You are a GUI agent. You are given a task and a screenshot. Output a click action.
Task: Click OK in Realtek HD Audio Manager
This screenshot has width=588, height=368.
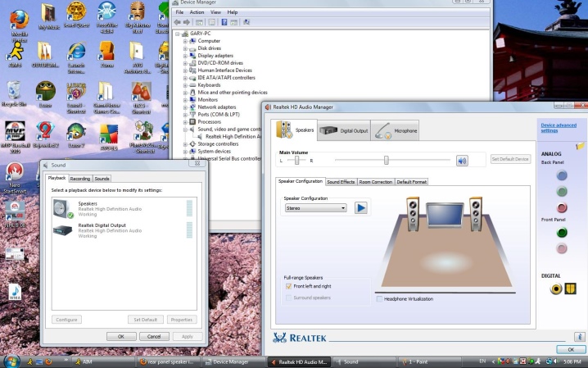(571, 350)
